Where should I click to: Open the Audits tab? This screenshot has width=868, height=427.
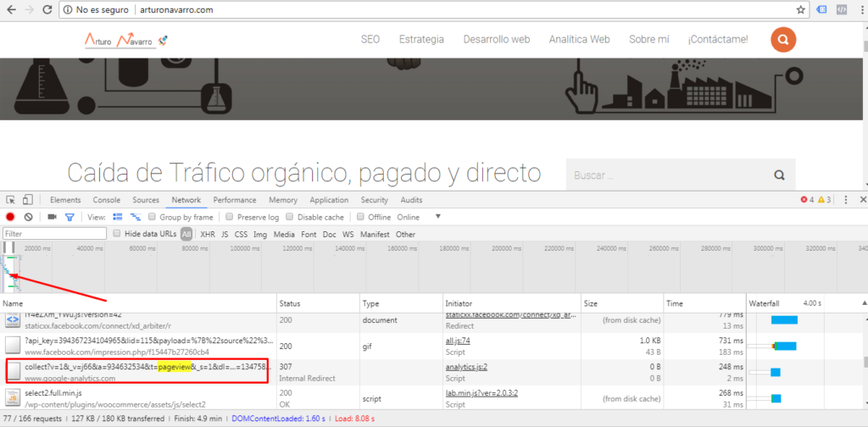click(411, 200)
